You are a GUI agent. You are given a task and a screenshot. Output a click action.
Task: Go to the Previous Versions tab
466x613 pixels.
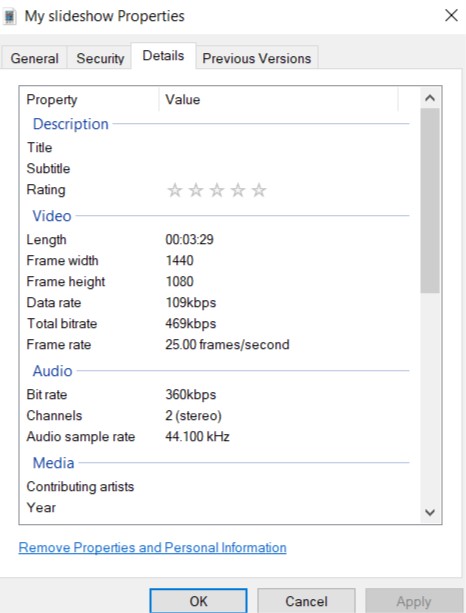point(256,58)
